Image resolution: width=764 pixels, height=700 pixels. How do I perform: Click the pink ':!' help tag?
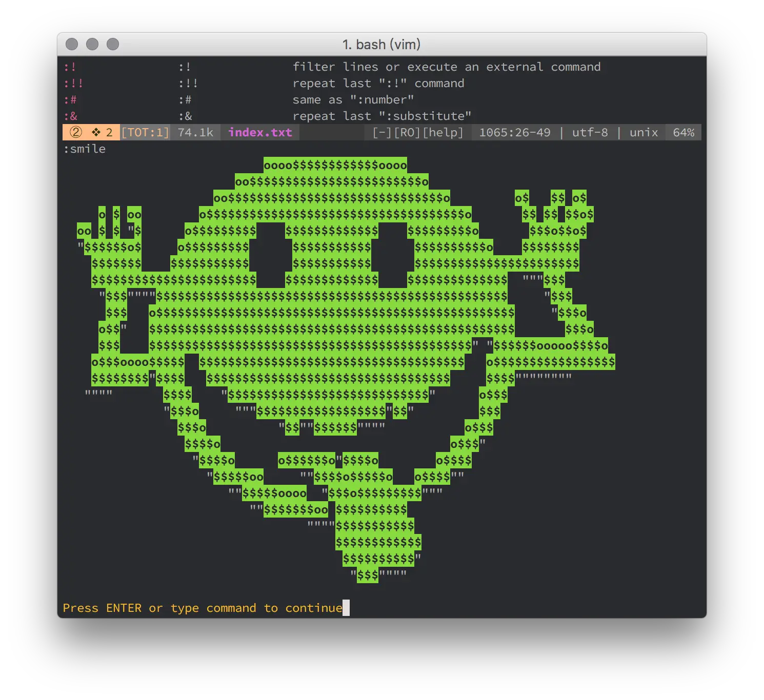coord(70,67)
